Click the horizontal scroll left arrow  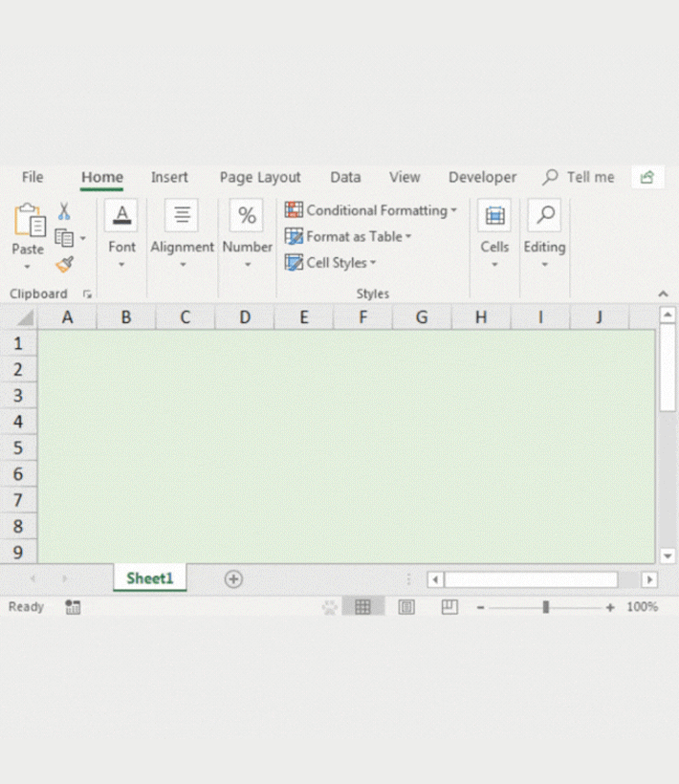point(435,579)
